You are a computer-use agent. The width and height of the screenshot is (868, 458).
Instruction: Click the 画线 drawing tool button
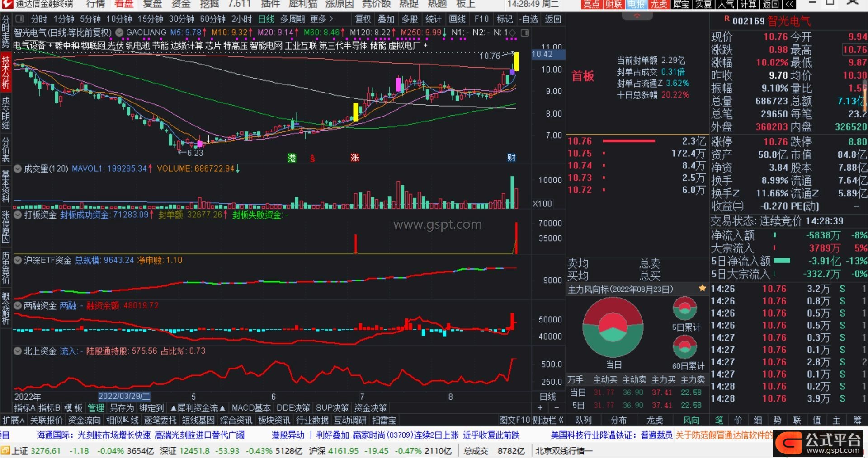(457, 19)
